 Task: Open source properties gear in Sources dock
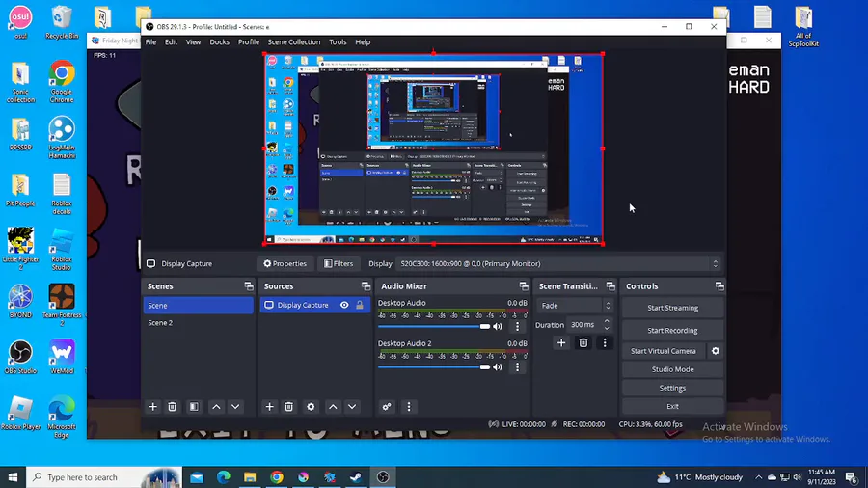[x=311, y=407]
